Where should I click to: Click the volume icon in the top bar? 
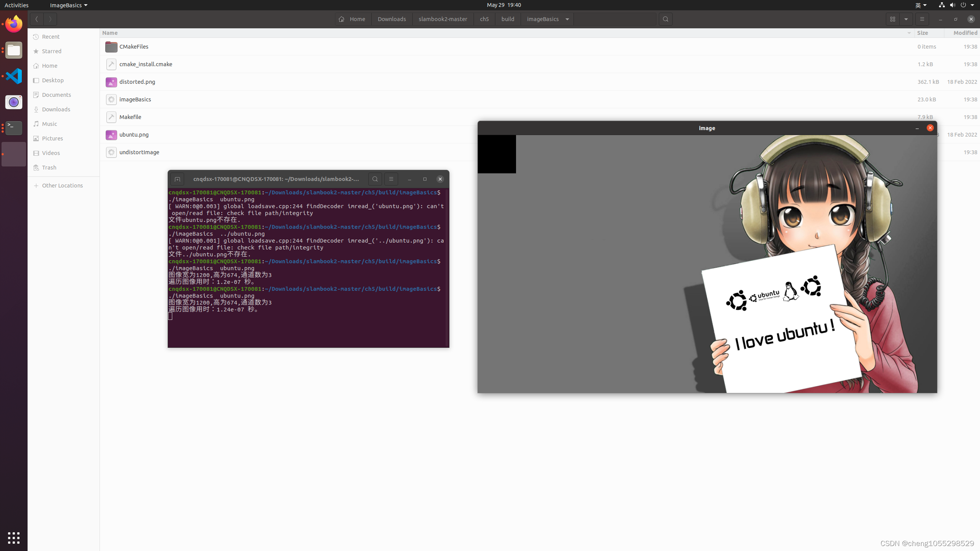coord(952,5)
